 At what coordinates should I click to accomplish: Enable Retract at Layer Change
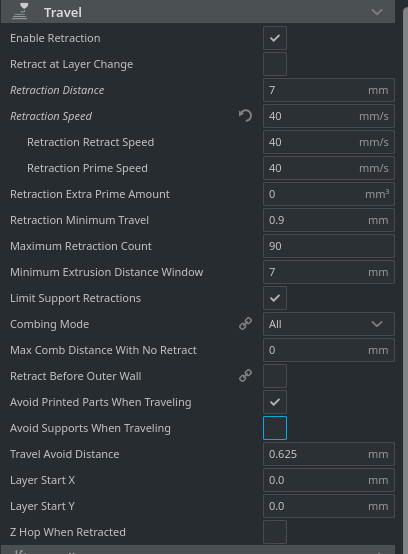click(x=275, y=64)
